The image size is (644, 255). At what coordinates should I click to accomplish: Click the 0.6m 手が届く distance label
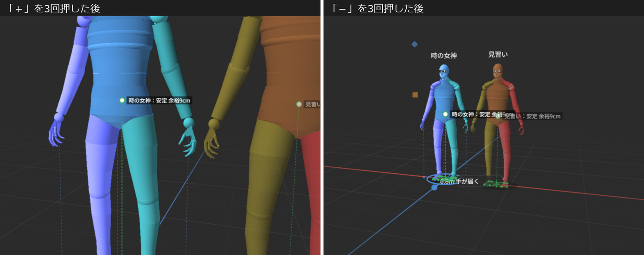(459, 181)
